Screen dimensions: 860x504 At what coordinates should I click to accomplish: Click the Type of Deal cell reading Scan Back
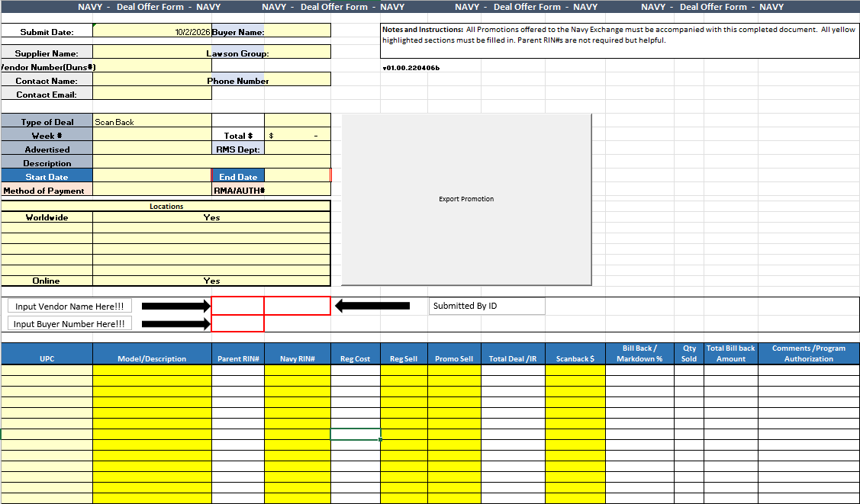(152, 120)
